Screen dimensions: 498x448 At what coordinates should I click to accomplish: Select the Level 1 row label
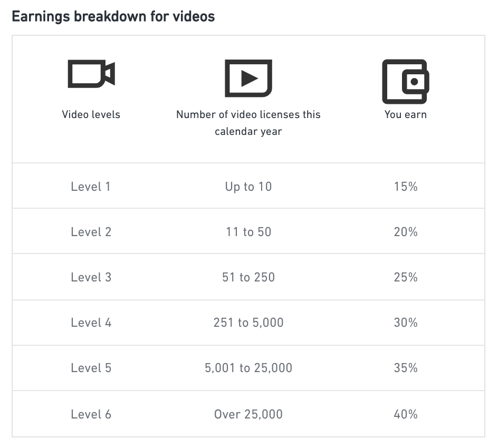pyautogui.click(x=91, y=187)
